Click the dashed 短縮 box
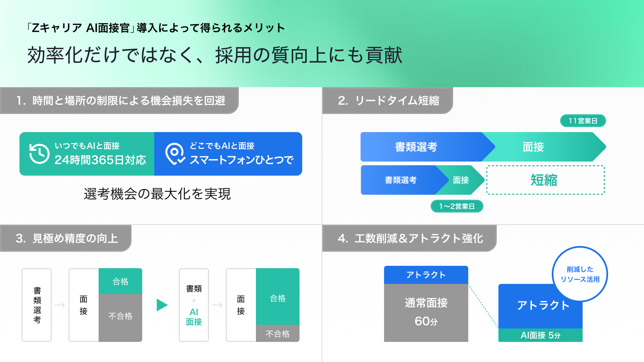Image resolution: width=644 pixels, height=362 pixels. point(545,180)
